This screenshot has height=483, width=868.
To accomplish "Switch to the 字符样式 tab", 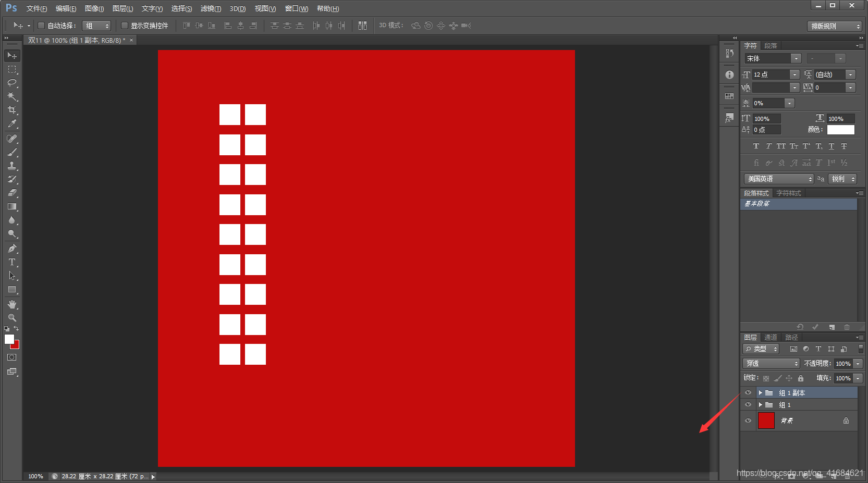I will click(x=789, y=193).
